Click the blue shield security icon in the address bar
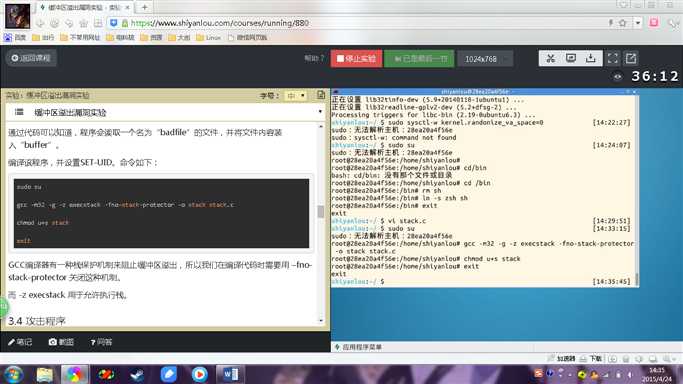The image size is (683, 384). [113, 23]
